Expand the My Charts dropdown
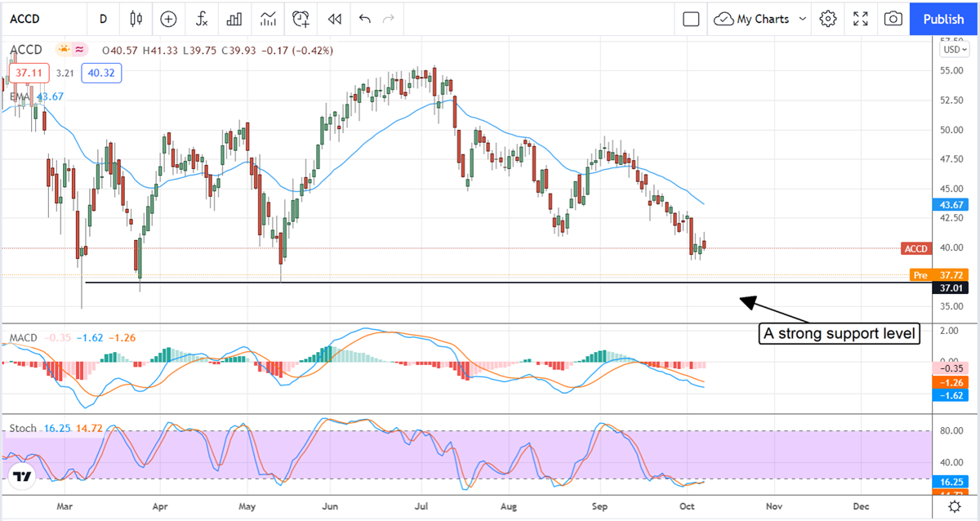The height and width of the screenshot is (521, 980). tap(759, 18)
